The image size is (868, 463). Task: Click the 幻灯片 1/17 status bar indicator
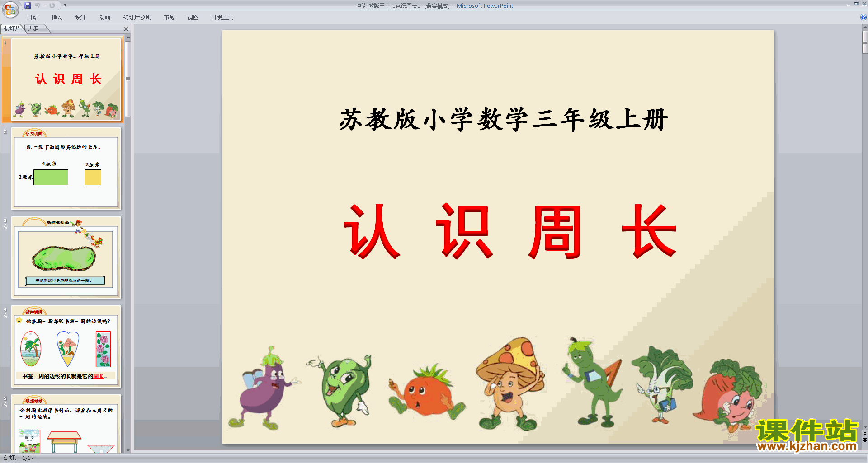click(19, 458)
